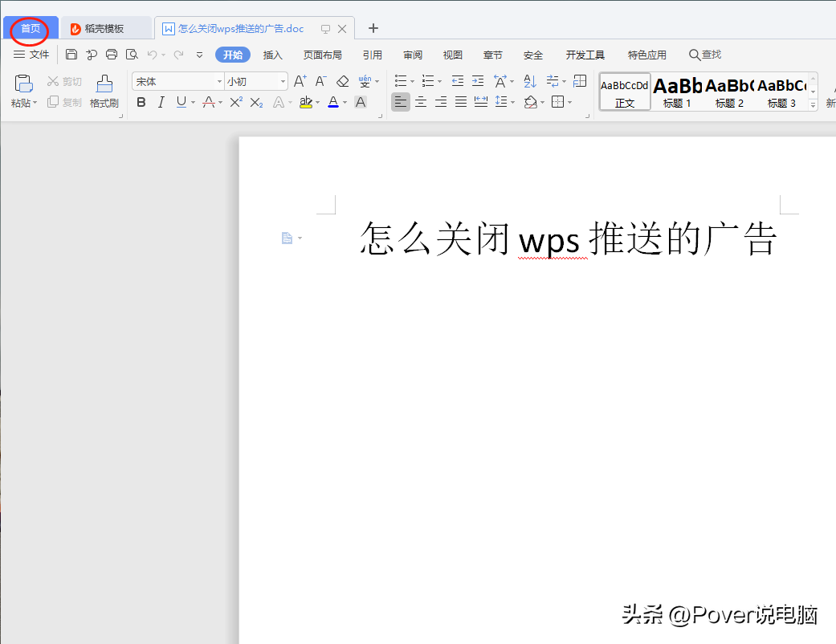Click the Save icon in quick access toolbar

coord(71,55)
